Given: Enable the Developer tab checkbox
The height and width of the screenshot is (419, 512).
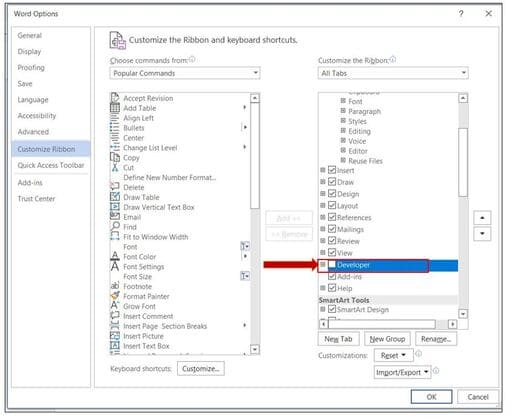Looking at the screenshot, I should [332, 265].
